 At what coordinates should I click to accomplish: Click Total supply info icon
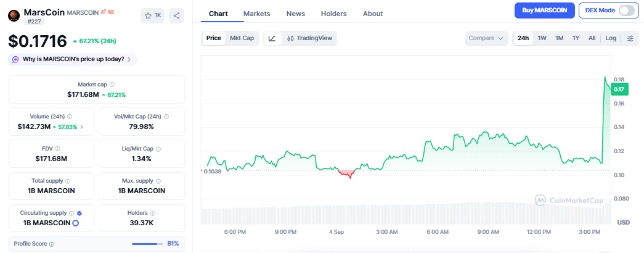tap(68, 181)
